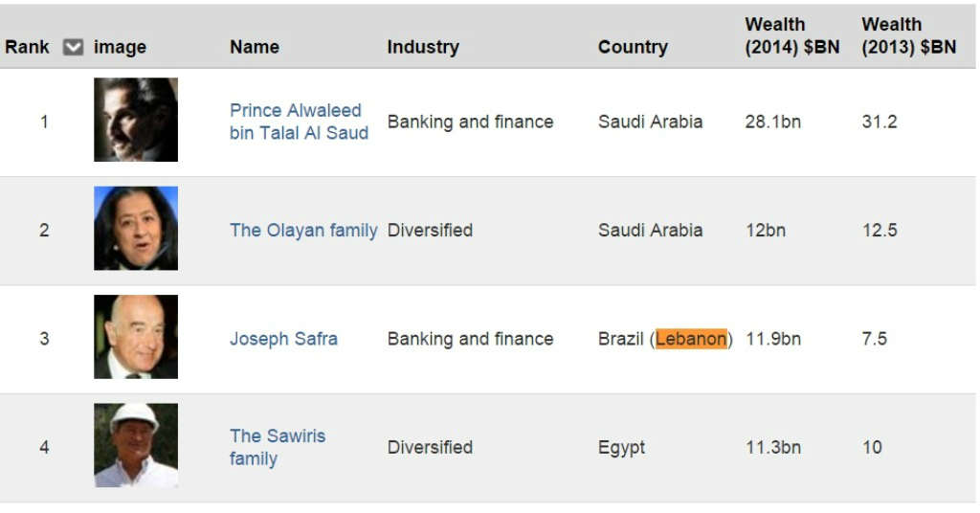Click the Sawiris family hard-hat photo

coord(136,445)
